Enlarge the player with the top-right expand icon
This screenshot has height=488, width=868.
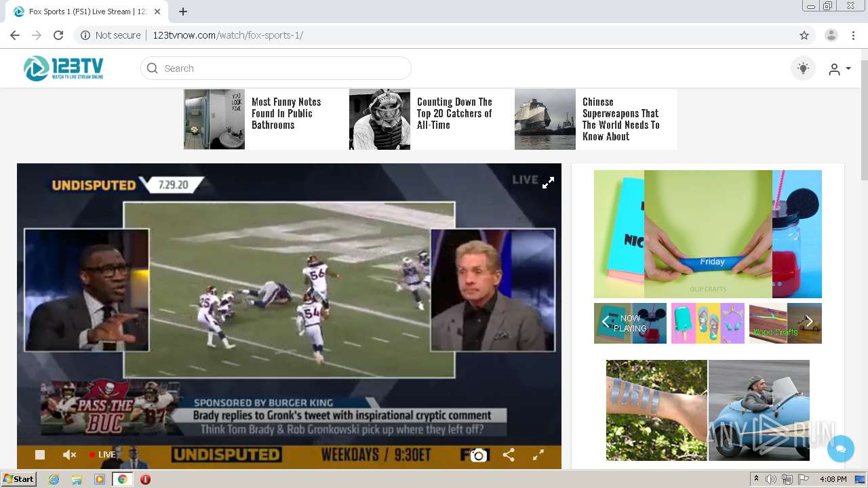pos(548,182)
